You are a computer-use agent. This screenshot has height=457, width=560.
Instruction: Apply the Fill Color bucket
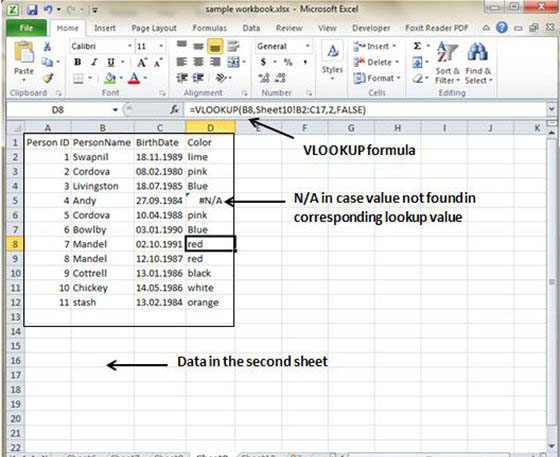click(x=110, y=78)
